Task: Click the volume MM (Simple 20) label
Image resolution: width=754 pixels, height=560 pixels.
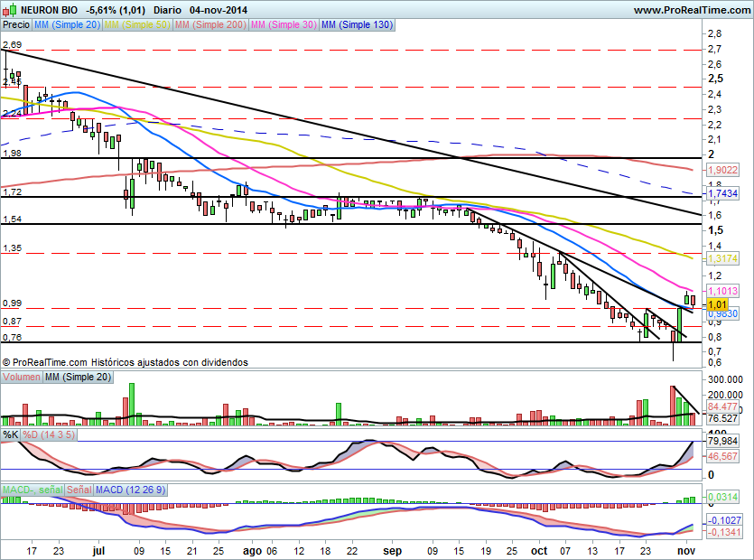Action: click(78, 378)
